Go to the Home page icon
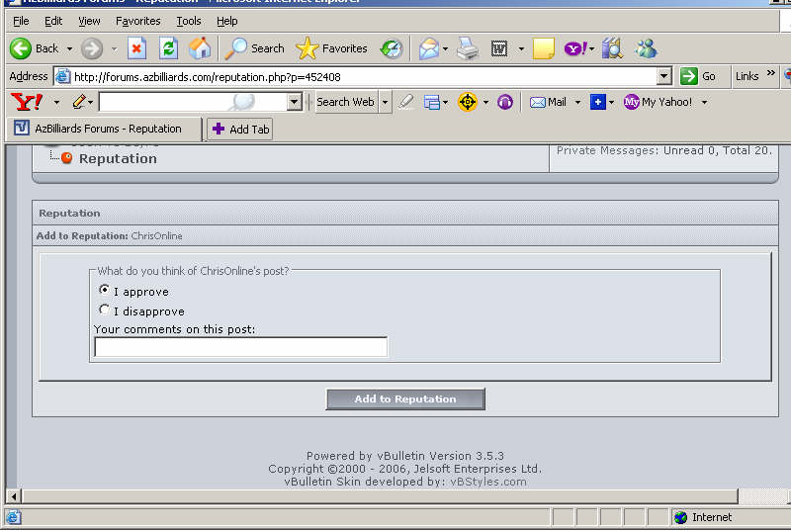The image size is (791, 532). pyautogui.click(x=200, y=48)
